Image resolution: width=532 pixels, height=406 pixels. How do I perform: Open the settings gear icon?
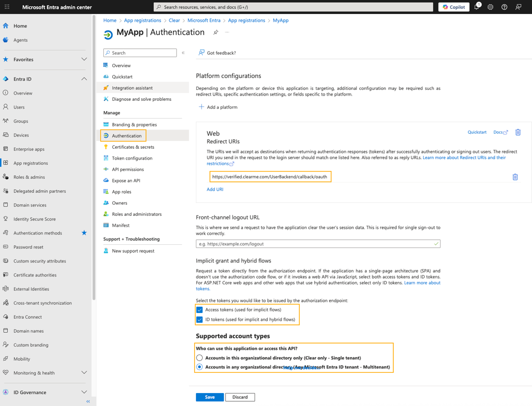point(490,7)
